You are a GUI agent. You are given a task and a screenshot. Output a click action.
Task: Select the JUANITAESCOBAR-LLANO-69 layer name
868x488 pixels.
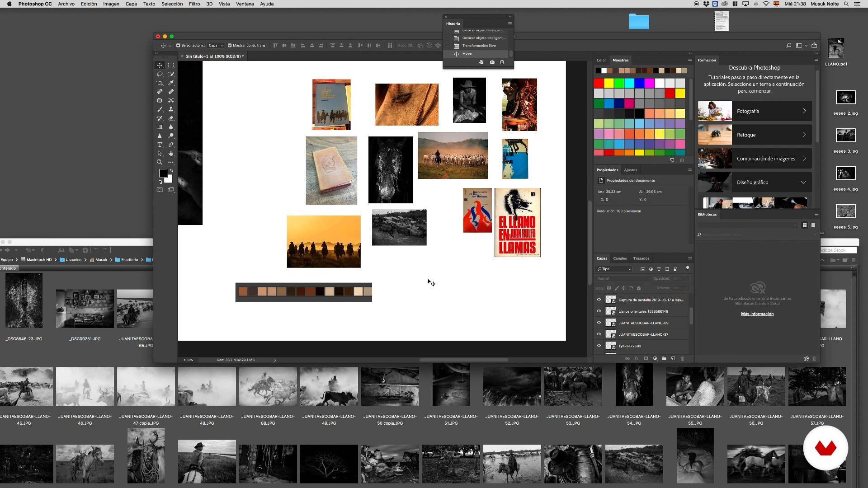click(x=643, y=323)
